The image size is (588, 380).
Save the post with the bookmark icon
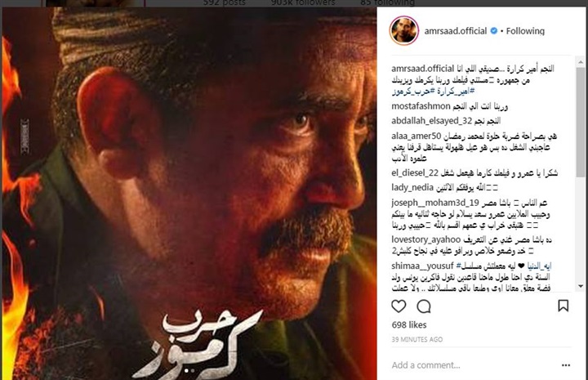click(x=563, y=306)
